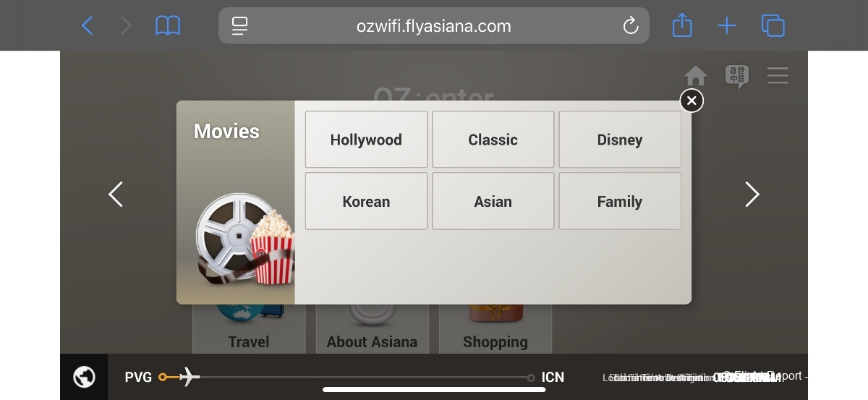
Task: Go to the OZ home icon
Action: coord(696,76)
